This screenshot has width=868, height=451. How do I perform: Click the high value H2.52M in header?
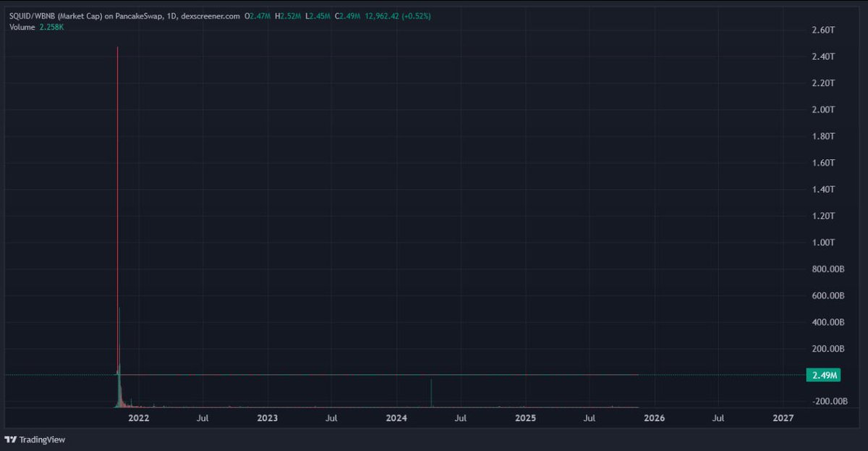coord(288,16)
